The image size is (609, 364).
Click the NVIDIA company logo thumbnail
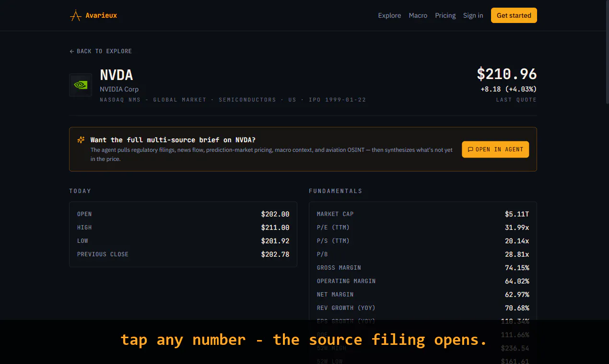[81, 85]
